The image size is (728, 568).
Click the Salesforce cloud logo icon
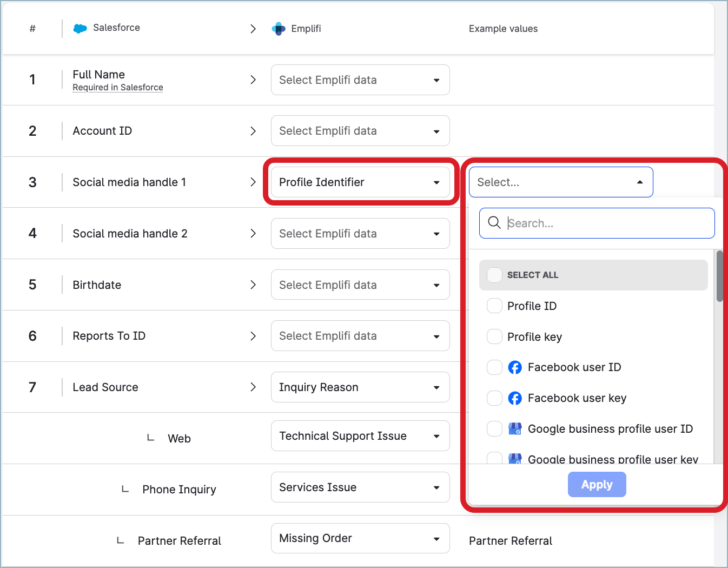(80, 29)
